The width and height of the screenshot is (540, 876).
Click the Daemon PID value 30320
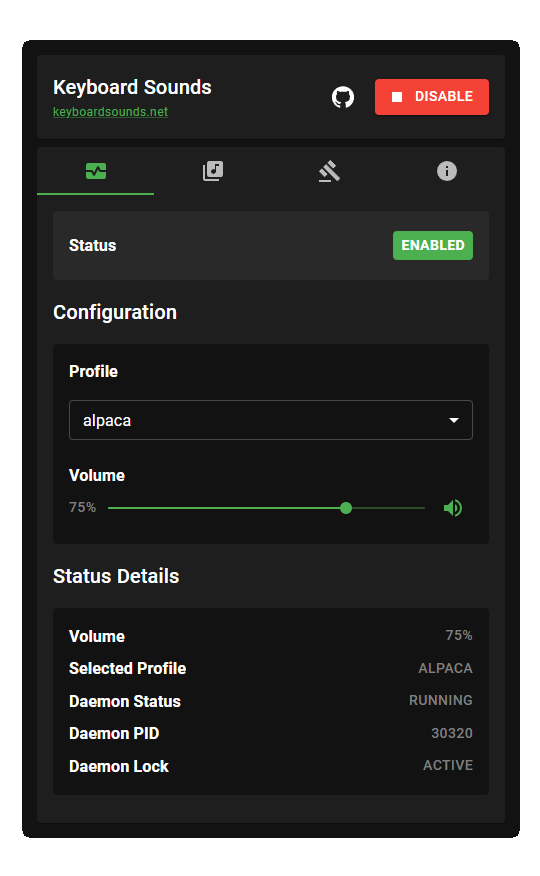pos(451,733)
